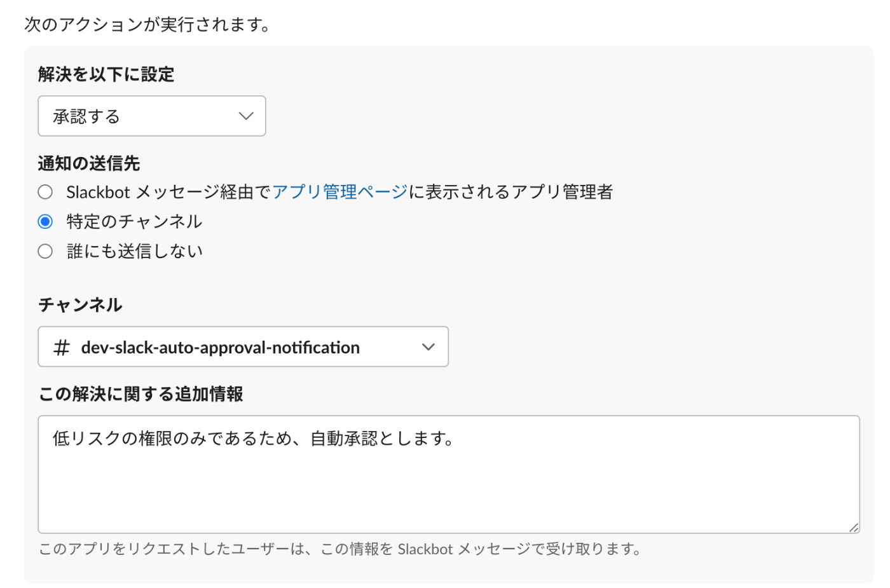Grab the resize handle of the 追加情報 textarea

point(854,528)
